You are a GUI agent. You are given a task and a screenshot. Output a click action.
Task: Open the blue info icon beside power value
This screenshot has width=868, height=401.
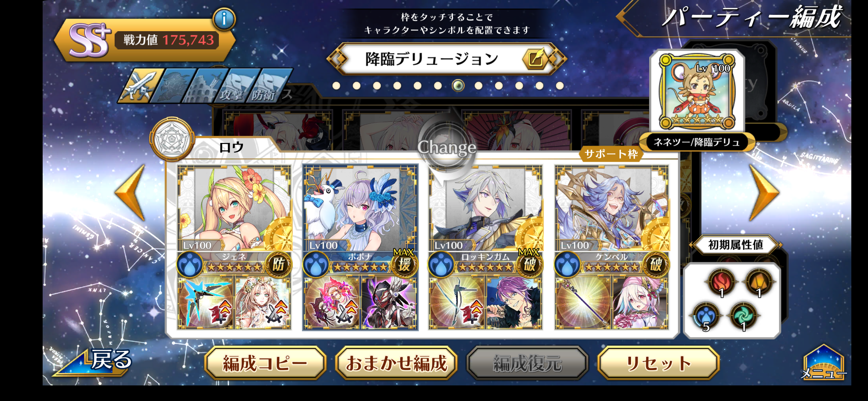tap(224, 19)
